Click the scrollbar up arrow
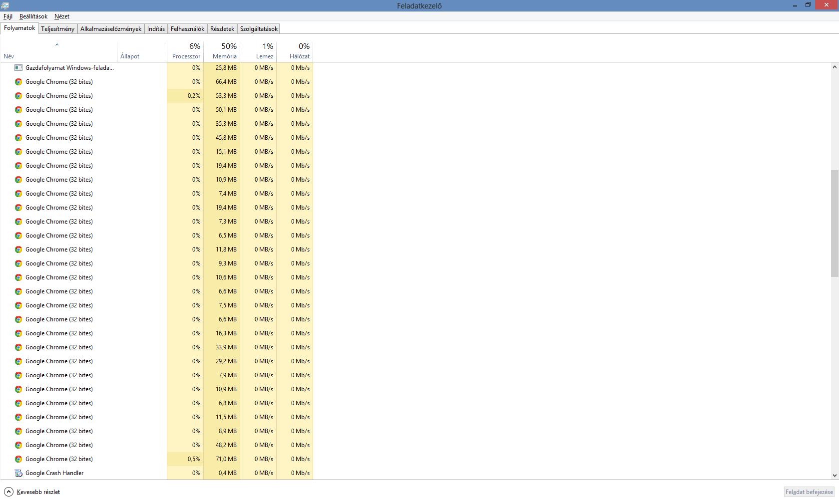 [835, 67]
